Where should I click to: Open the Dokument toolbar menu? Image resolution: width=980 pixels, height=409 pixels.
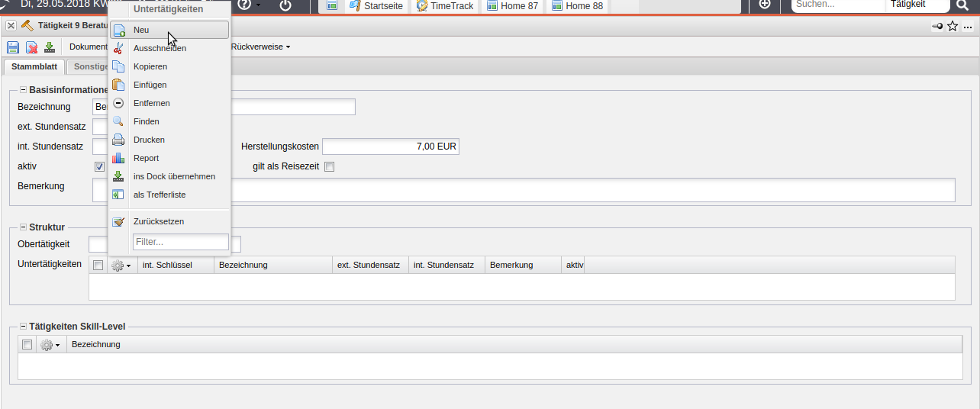click(x=89, y=47)
